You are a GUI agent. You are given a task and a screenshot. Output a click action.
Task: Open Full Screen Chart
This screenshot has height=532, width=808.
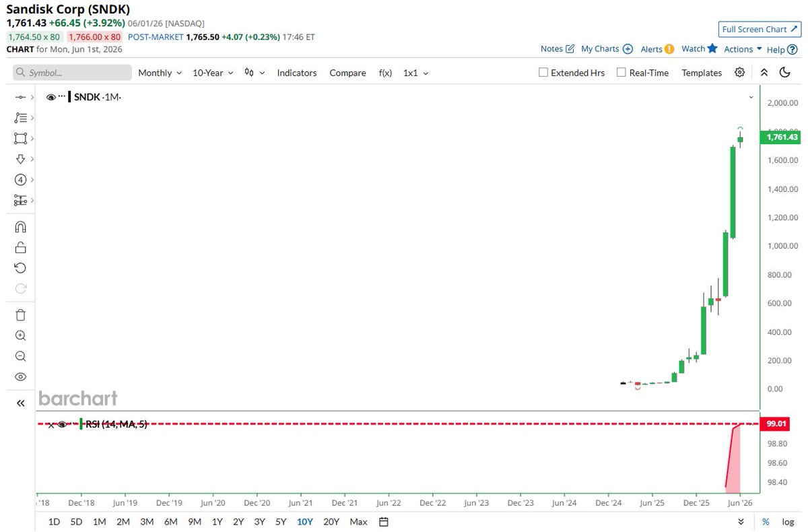point(758,29)
